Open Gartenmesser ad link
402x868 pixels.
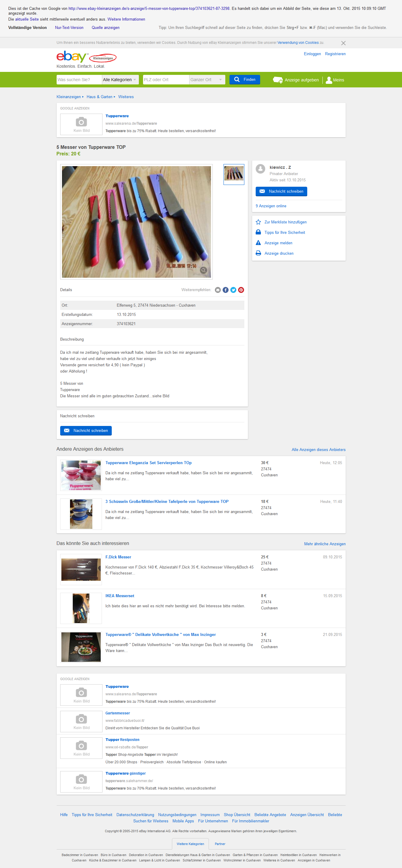pos(117,713)
